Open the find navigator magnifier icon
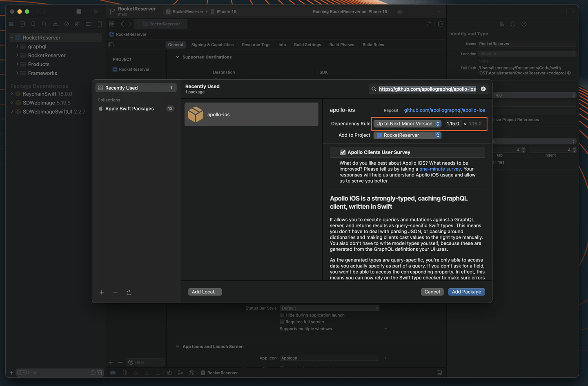This screenshot has width=588, height=386. point(44,24)
